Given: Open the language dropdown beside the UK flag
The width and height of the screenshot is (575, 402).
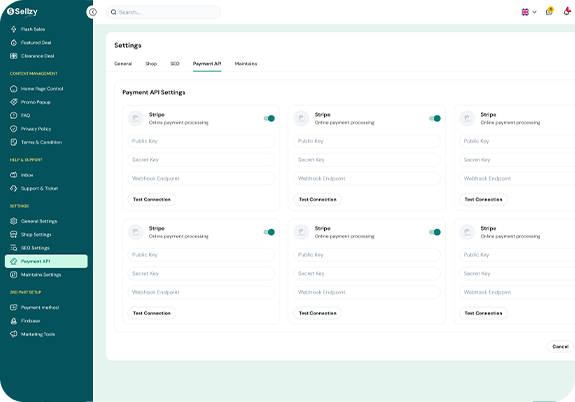Looking at the screenshot, I should point(529,12).
